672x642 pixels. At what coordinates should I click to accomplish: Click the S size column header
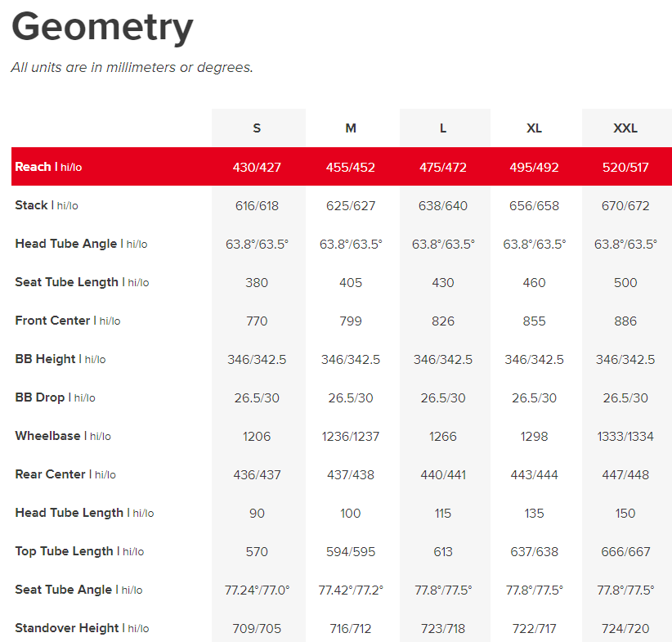coord(257,128)
